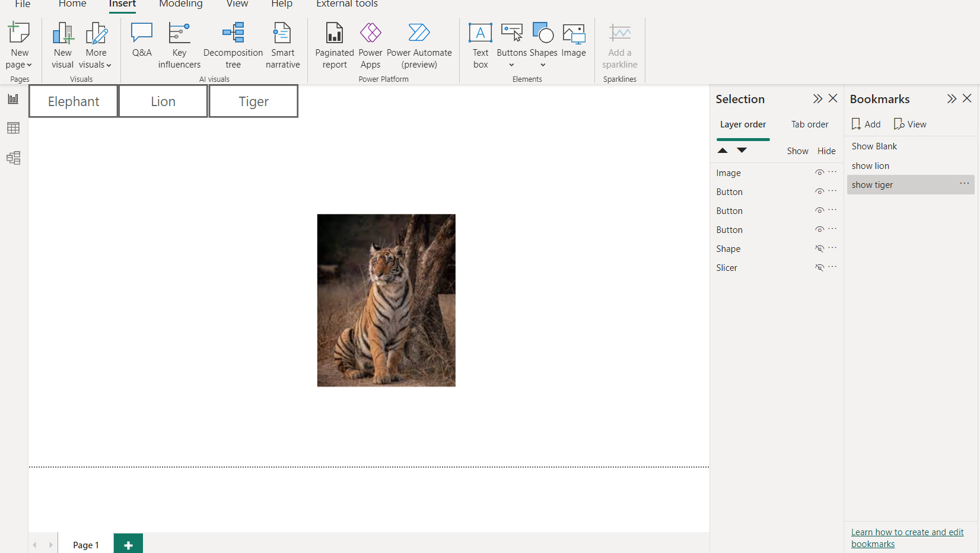980x553 pixels.
Task: Insert Power Automate preview visual
Action: tap(419, 45)
